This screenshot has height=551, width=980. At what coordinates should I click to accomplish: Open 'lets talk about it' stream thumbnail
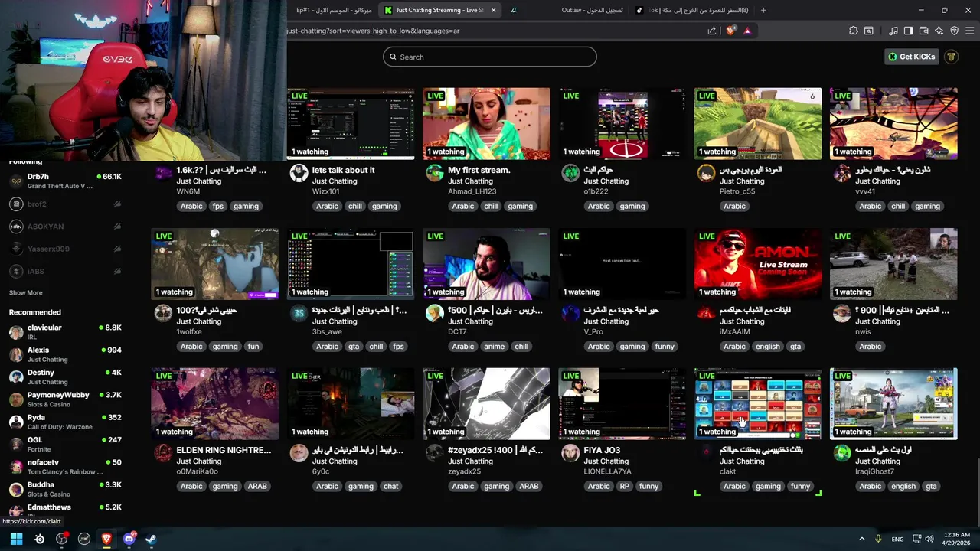(351, 124)
